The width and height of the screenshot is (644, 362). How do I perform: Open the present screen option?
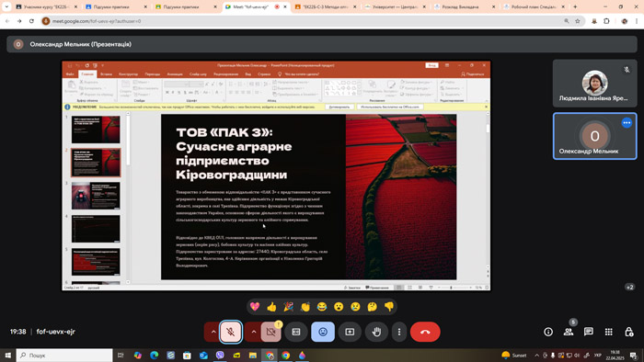pos(350,332)
